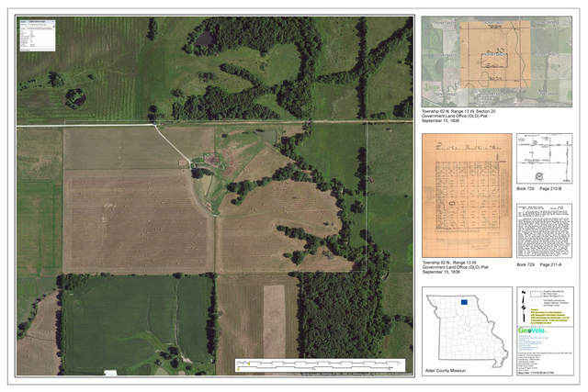Click the 'Book 729 Page 210-B' caption
Screen dimensions: 588x392
(540, 189)
